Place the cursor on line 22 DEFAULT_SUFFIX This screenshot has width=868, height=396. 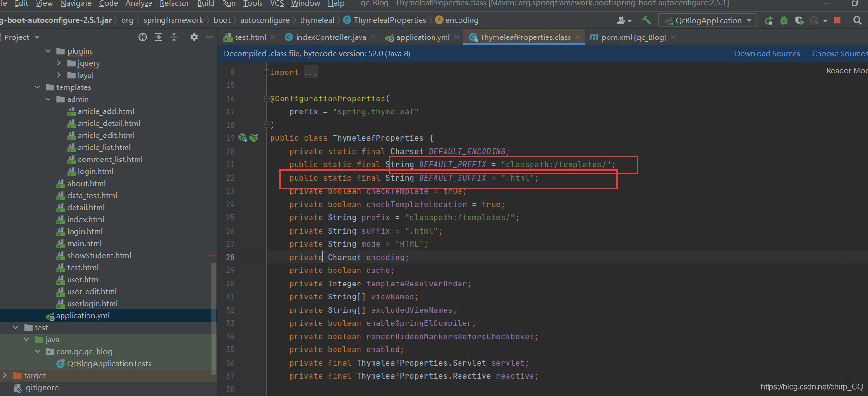click(452, 178)
